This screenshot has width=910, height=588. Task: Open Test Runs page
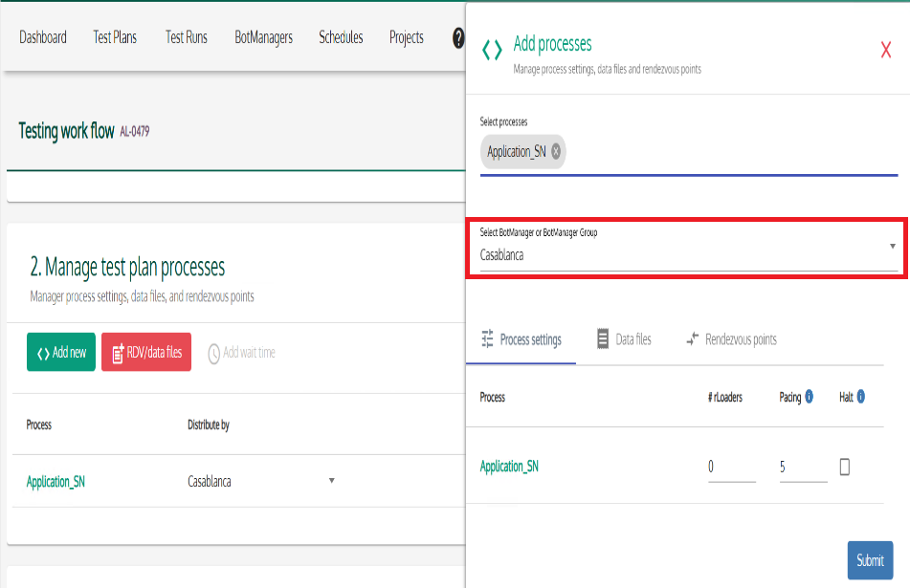pos(187,37)
